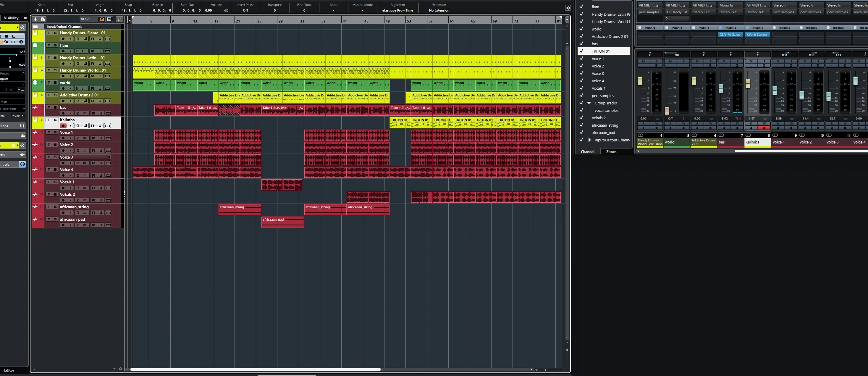Mute the Handy Drums- Flame track
868x376 pixels.
[x=49, y=33]
